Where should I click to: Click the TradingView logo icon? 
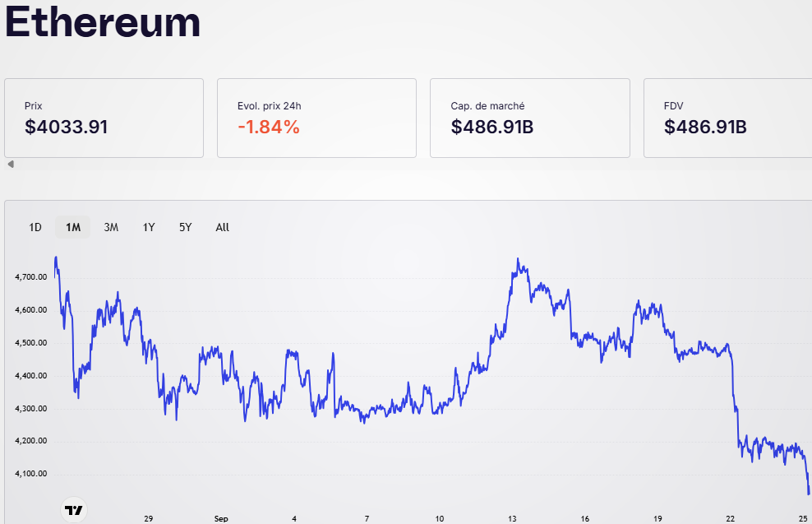(x=74, y=511)
